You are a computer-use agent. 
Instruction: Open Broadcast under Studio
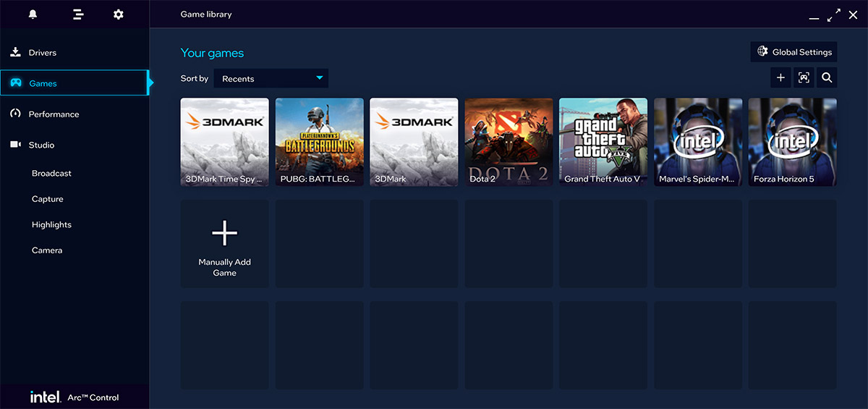51,174
